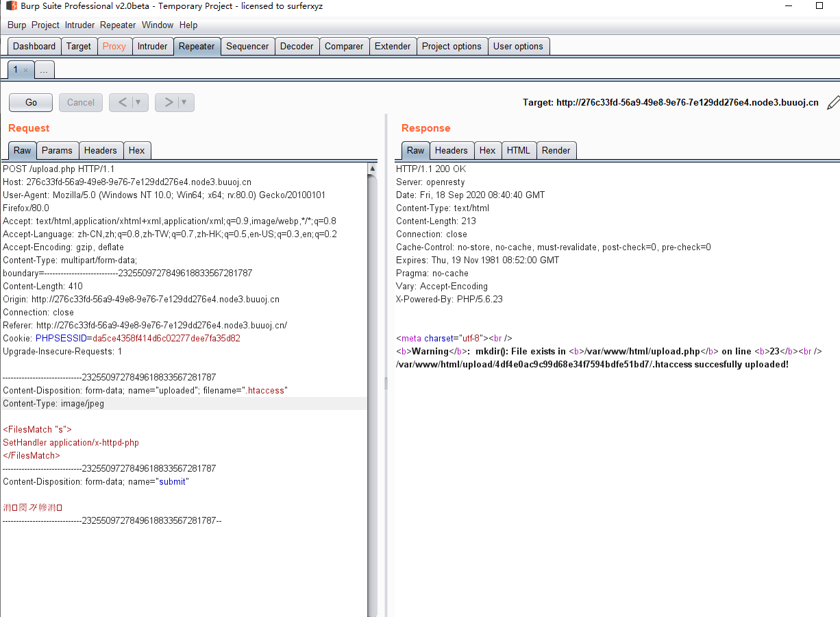Select Response Headers view tab
This screenshot has height=617, width=840.
tap(452, 151)
